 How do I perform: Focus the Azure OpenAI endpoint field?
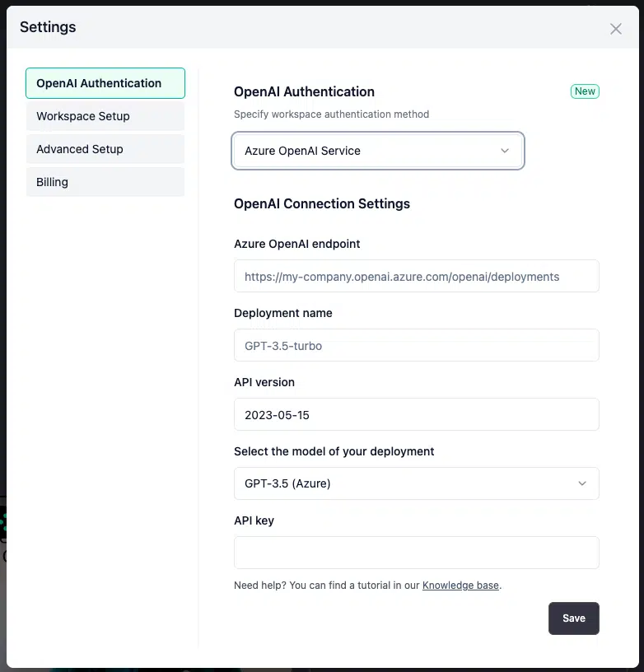pyautogui.click(x=417, y=276)
